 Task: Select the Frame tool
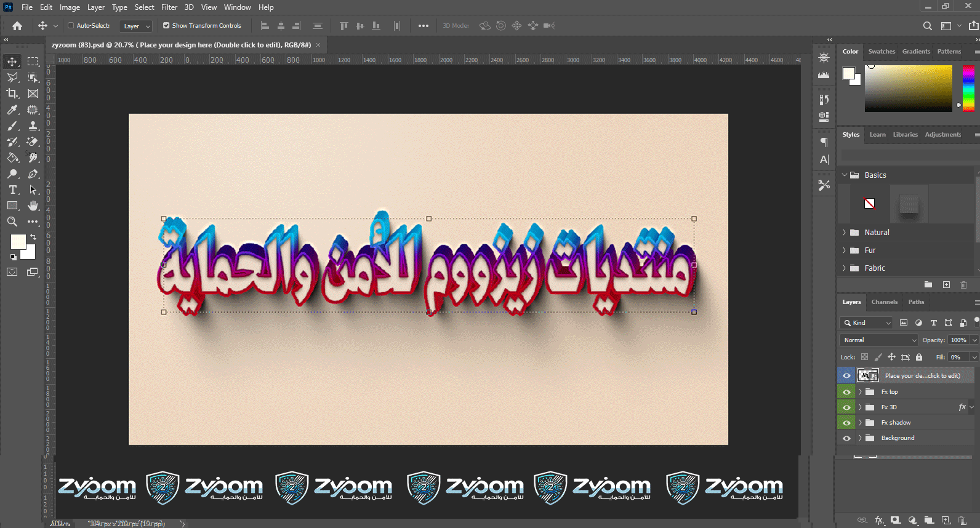click(x=33, y=94)
